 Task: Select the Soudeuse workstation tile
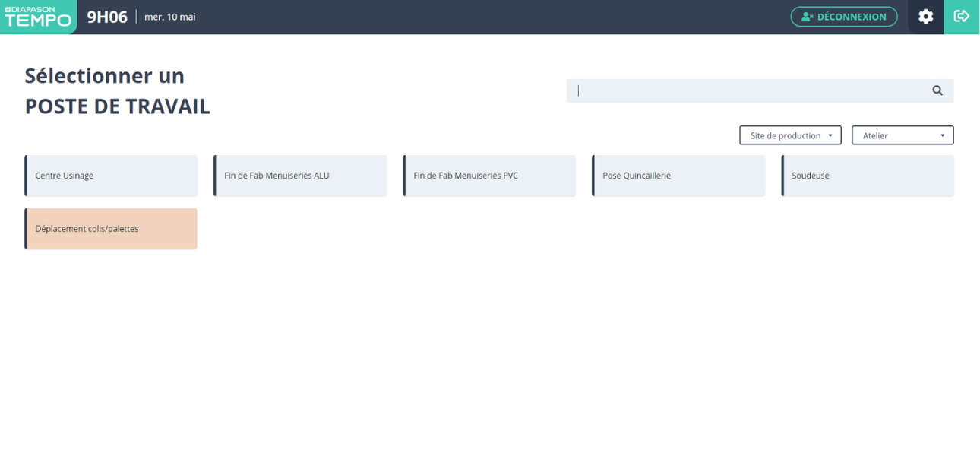coord(868,176)
